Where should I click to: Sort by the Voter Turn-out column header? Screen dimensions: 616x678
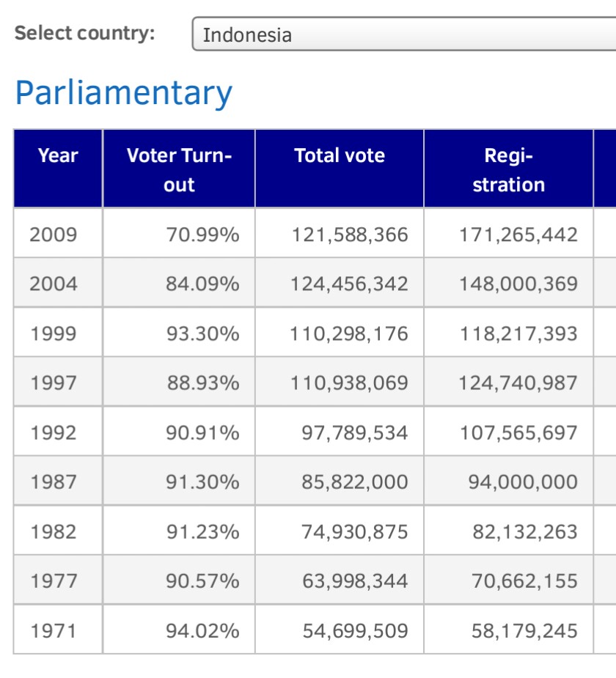(x=179, y=169)
